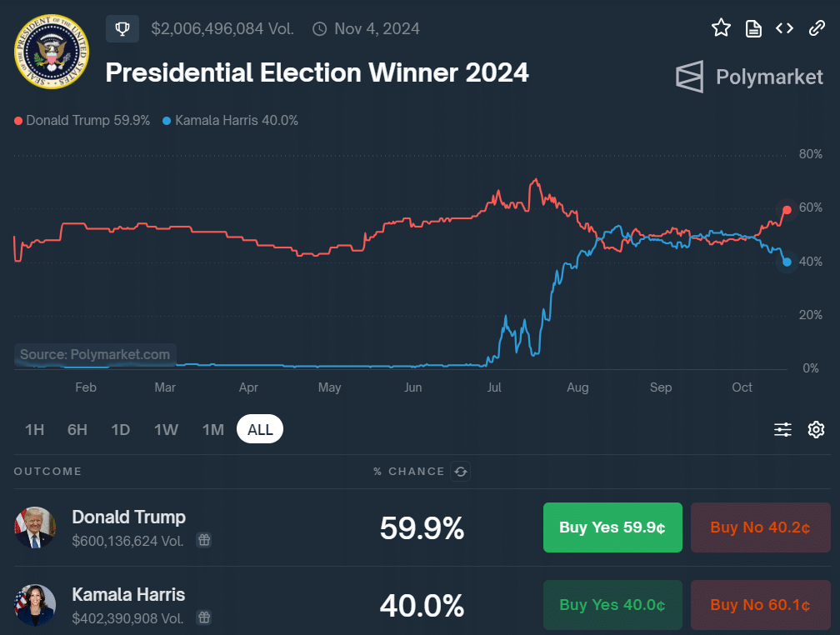This screenshot has width=840, height=635.
Task: Open the star/favorite icon top right
Action: (x=721, y=27)
